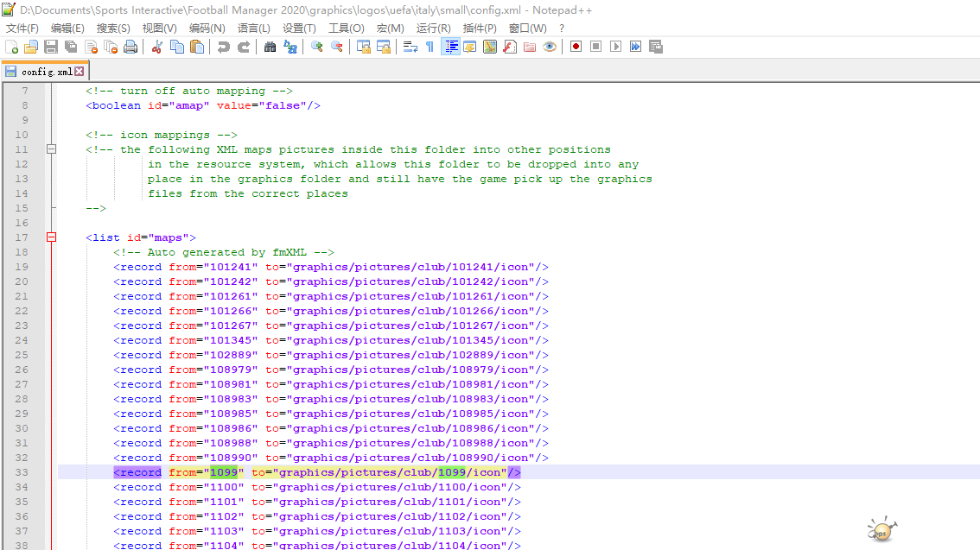The image size is (980, 550).
Task: Collapse the list maps fold at line 17
Action: pos(51,237)
